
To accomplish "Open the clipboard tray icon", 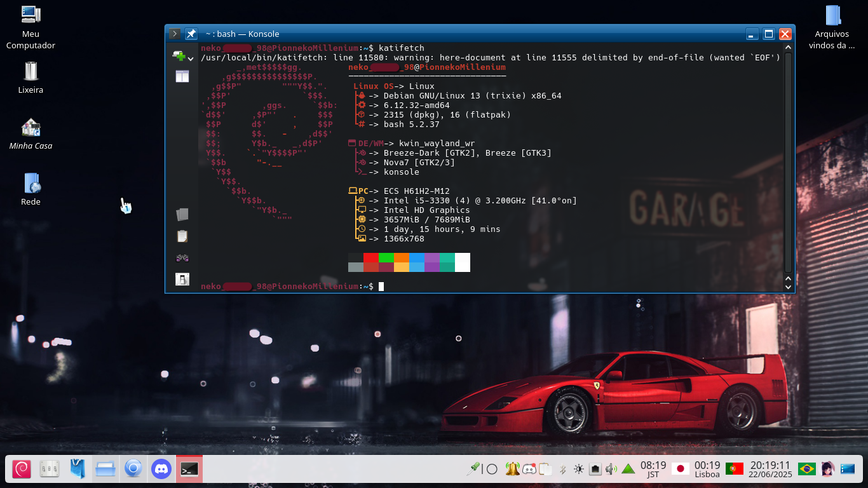I will 545,469.
